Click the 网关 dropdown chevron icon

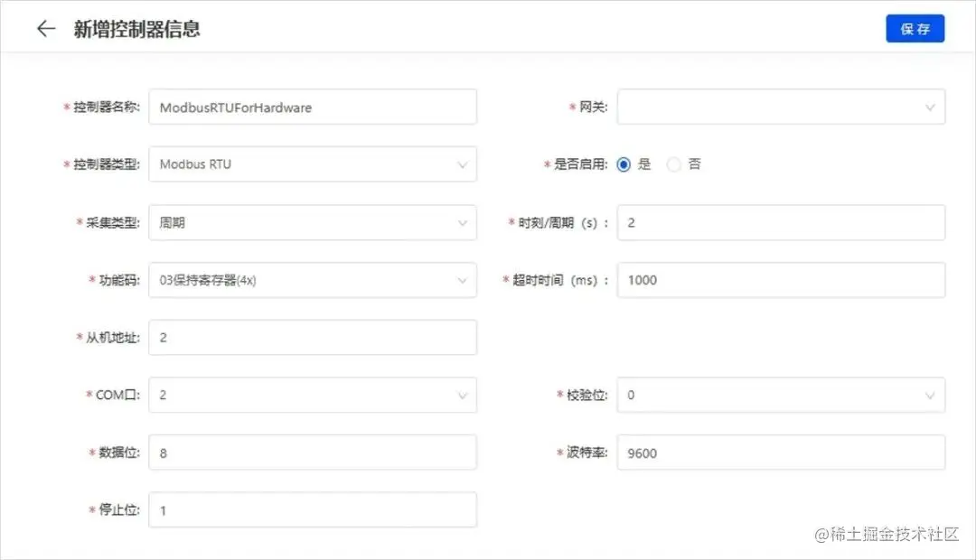[x=931, y=107]
